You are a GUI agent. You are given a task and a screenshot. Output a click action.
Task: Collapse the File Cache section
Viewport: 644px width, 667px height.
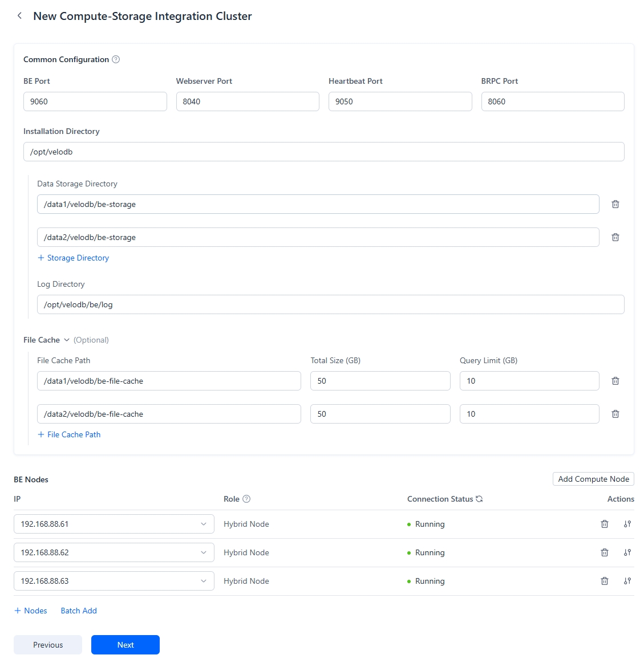66,340
